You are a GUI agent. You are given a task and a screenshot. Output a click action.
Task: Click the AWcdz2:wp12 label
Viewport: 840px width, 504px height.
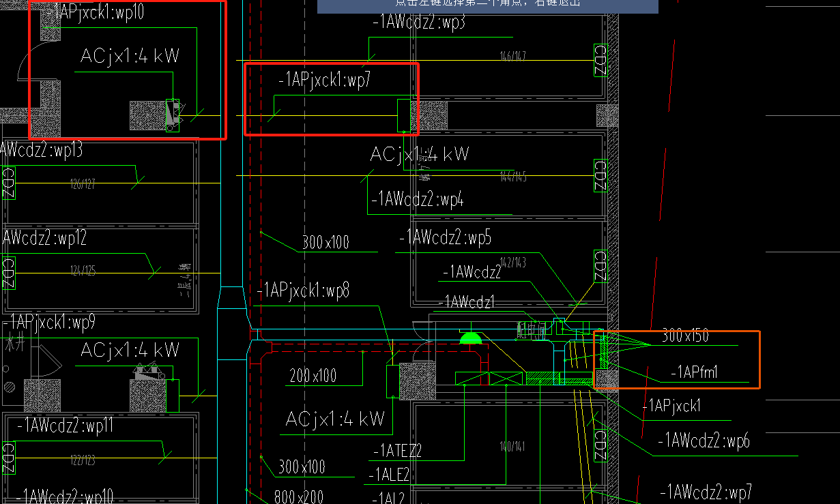[44, 239]
